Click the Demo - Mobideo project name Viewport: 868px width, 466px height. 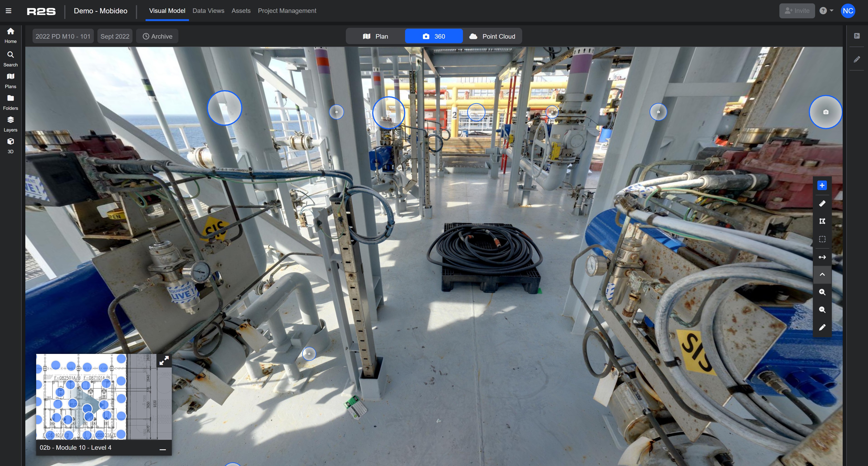100,11
